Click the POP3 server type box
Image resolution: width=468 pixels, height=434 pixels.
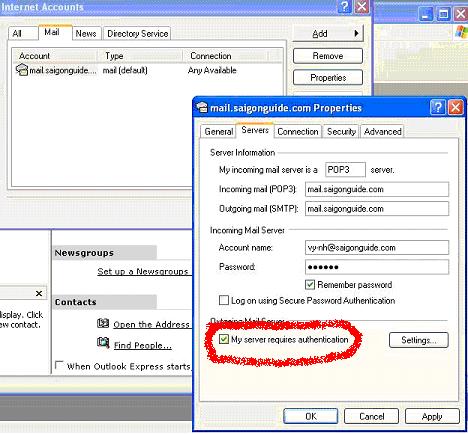pyautogui.click(x=345, y=170)
